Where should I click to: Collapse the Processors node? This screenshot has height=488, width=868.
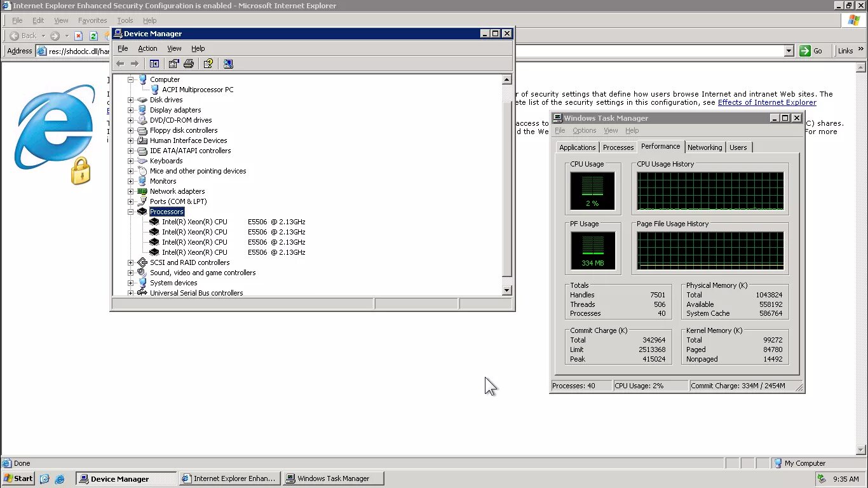(131, 212)
